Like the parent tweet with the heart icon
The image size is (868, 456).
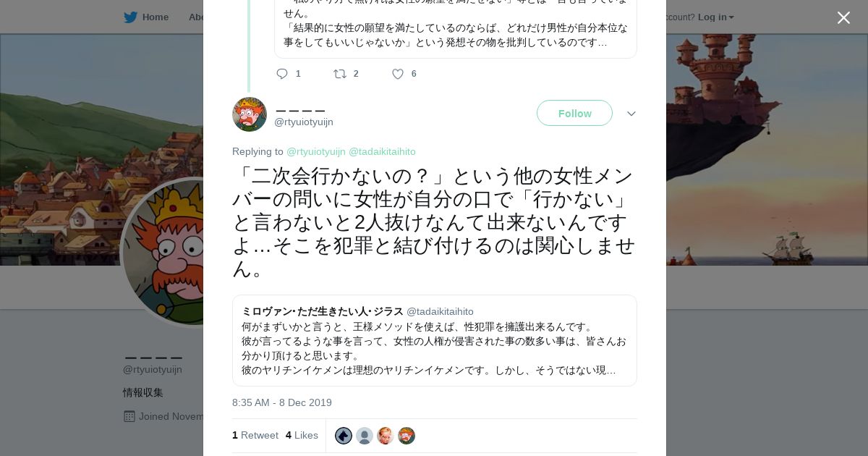point(397,74)
